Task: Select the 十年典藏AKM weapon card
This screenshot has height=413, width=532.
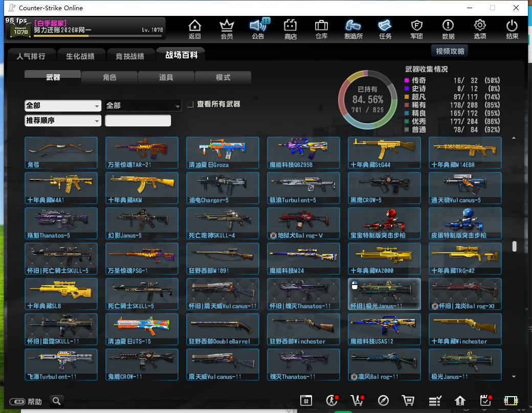Action: point(142,188)
